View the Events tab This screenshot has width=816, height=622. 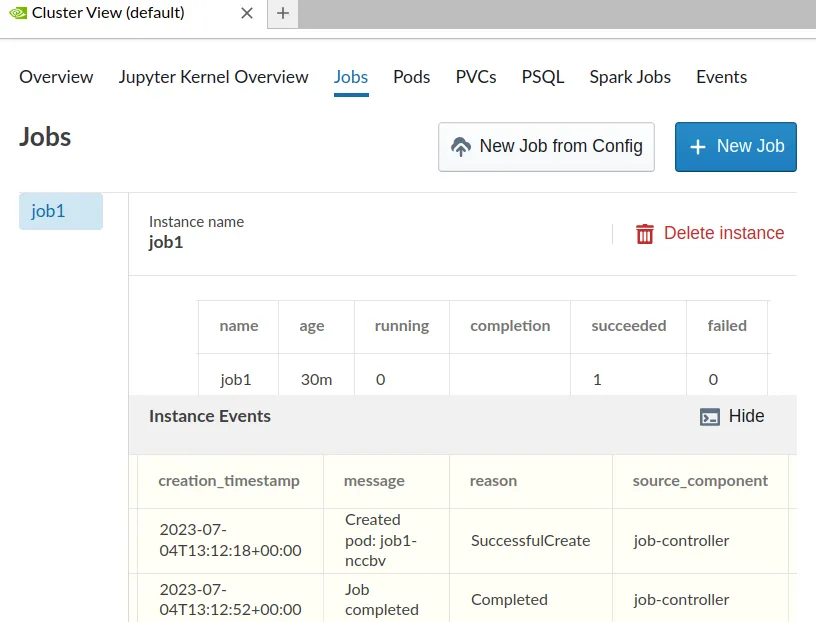[721, 77]
